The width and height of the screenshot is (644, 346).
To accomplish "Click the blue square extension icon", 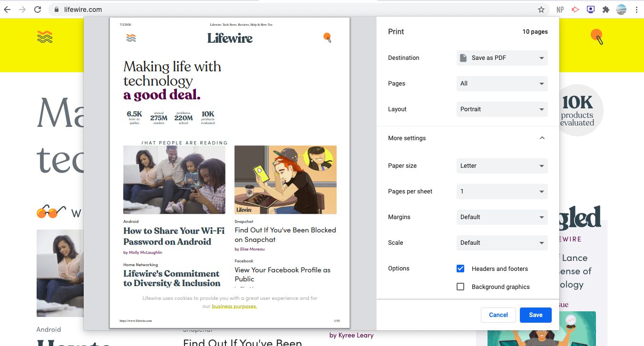I will click(x=591, y=10).
